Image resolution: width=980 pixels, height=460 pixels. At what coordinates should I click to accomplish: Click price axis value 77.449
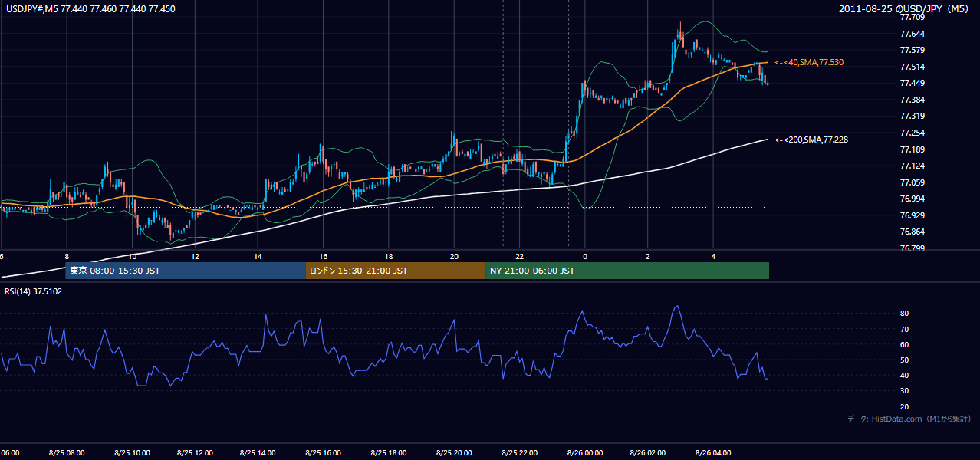click(x=911, y=84)
